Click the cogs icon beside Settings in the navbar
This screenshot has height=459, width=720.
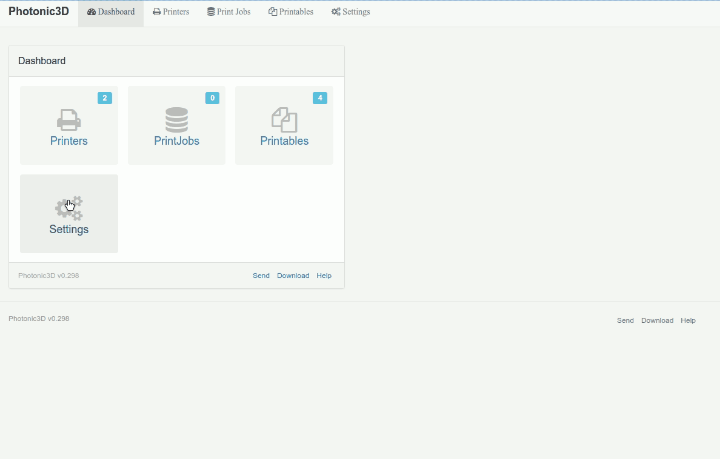pyautogui.click(x=336, y=12)
